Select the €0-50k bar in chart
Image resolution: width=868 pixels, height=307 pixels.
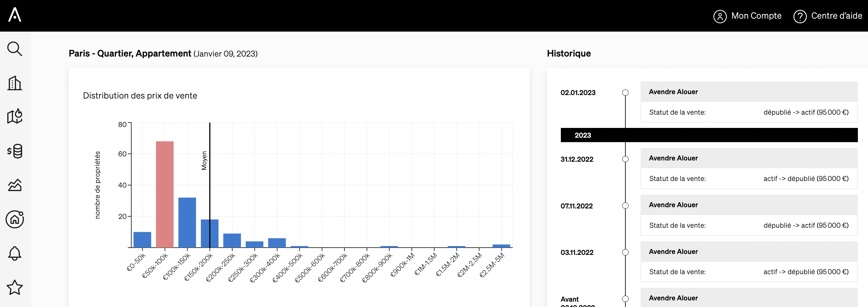[x=142, y=240]
